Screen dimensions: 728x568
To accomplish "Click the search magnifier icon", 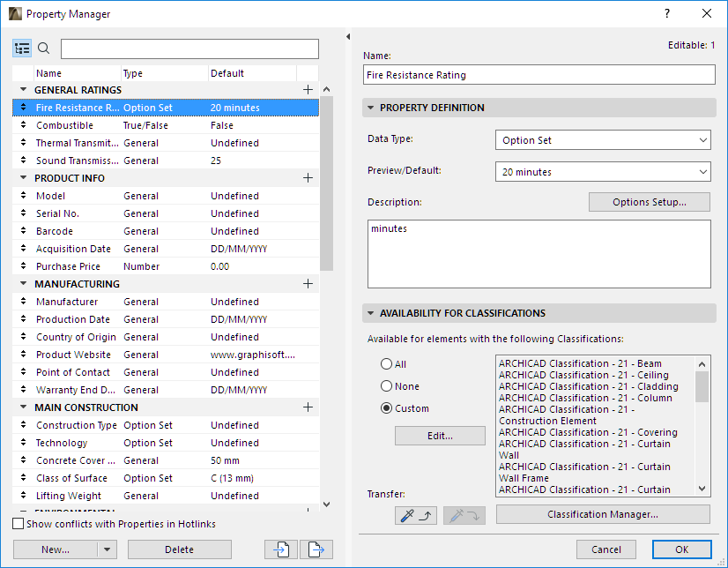I will click(x=44, y=49).
